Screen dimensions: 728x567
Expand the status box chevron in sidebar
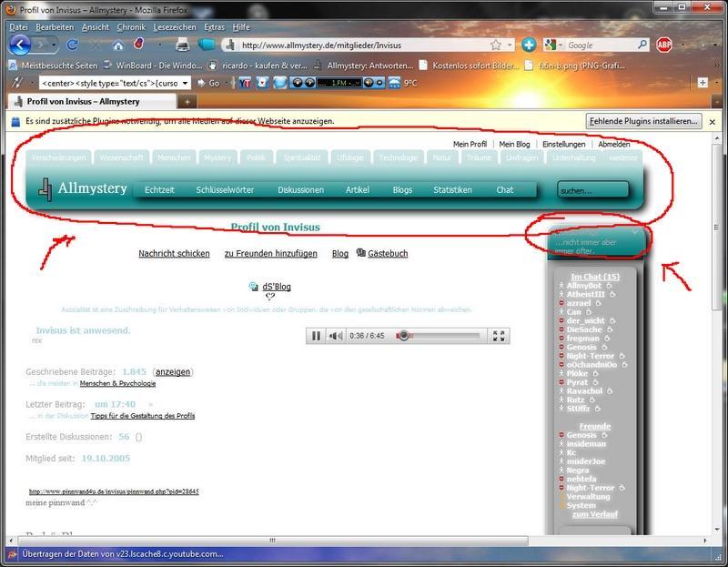click(634, 232)
